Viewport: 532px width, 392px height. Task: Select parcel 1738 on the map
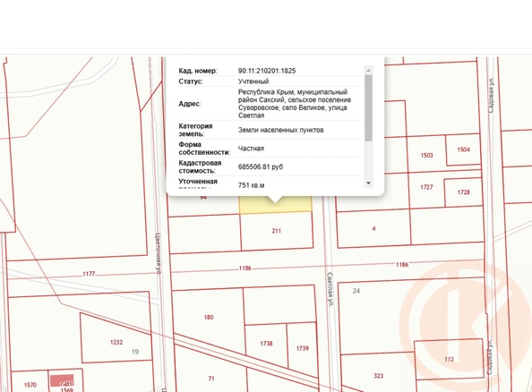point(266,344)
